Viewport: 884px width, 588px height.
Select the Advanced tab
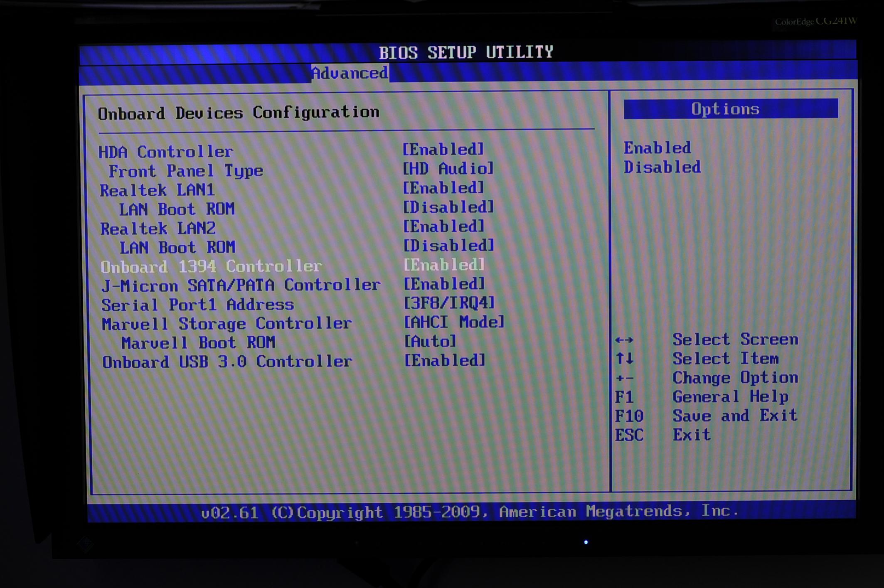coord(350,74)
